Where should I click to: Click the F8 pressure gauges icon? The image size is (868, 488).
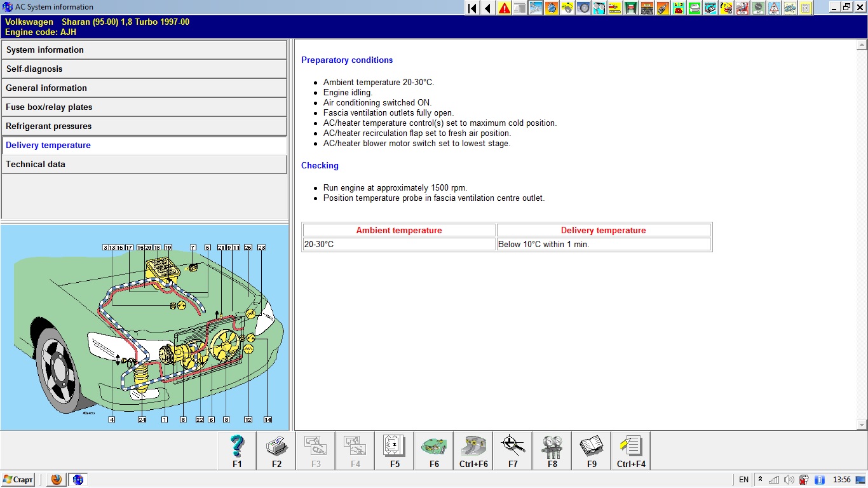coord(552,451)
